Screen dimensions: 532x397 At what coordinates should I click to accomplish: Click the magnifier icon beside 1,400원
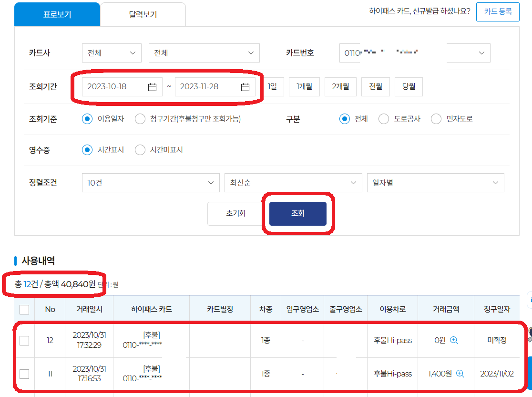pos(459,374)
